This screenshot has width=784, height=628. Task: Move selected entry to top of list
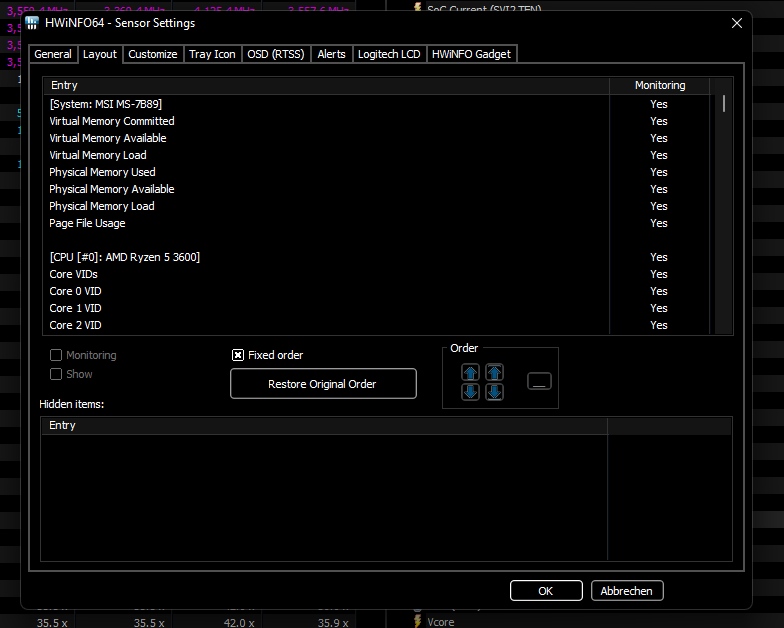[x=494, y=372]
